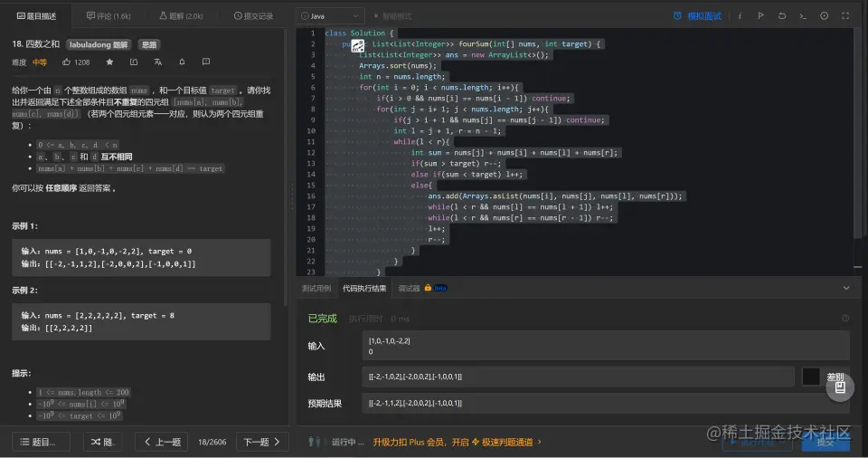
Task: Reset code with the undo arrow icon
Action: (781, 16)
